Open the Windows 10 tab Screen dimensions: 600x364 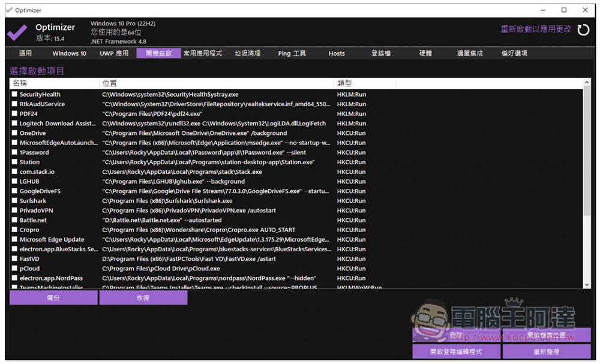tap(69, 53)
